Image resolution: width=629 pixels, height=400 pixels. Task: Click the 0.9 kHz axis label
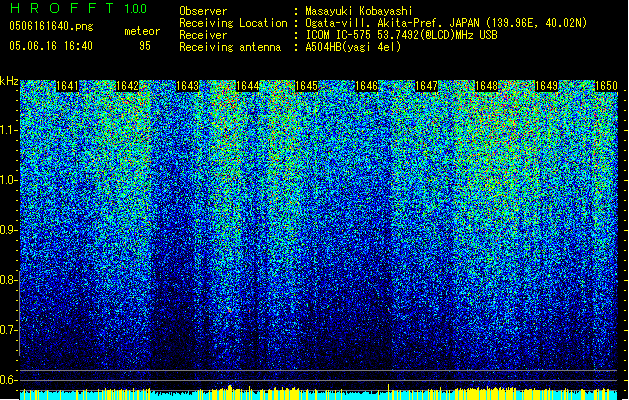8,230
